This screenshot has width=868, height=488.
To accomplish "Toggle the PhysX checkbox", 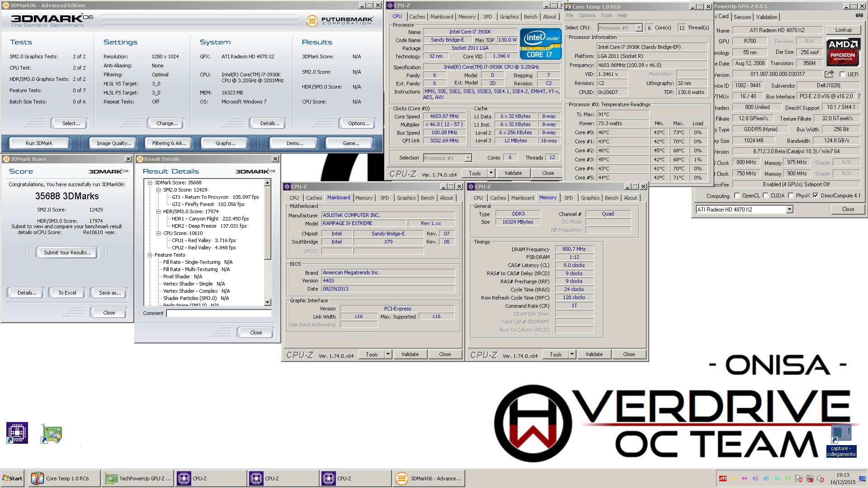I will [791, 196].
